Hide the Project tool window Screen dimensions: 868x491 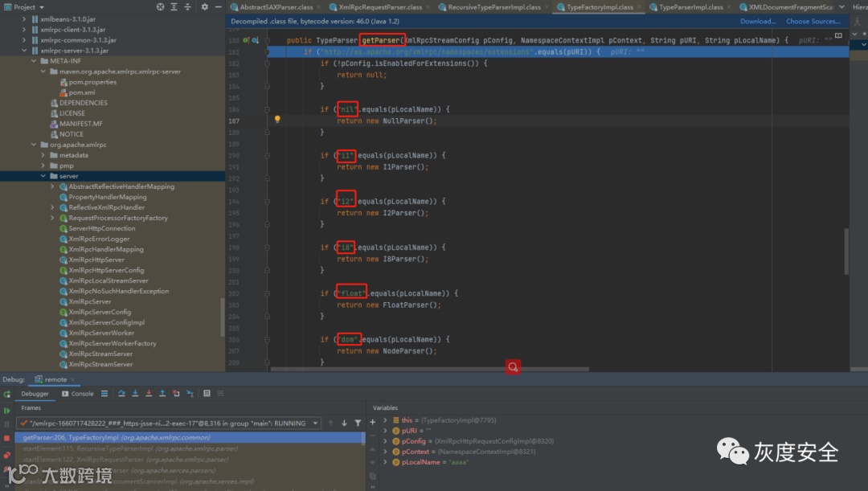pos(218,6)
